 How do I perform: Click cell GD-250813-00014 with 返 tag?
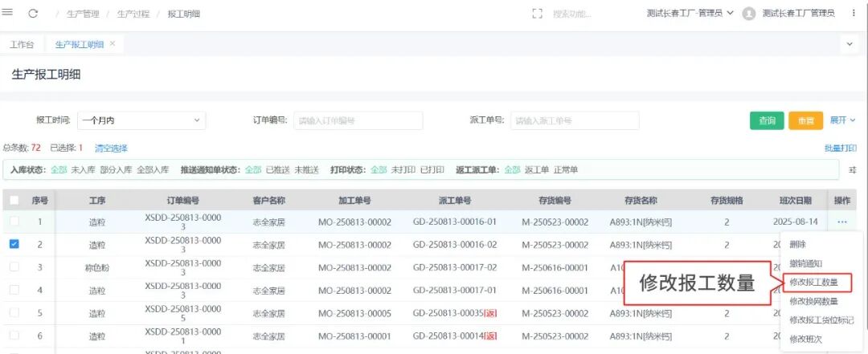454,336
